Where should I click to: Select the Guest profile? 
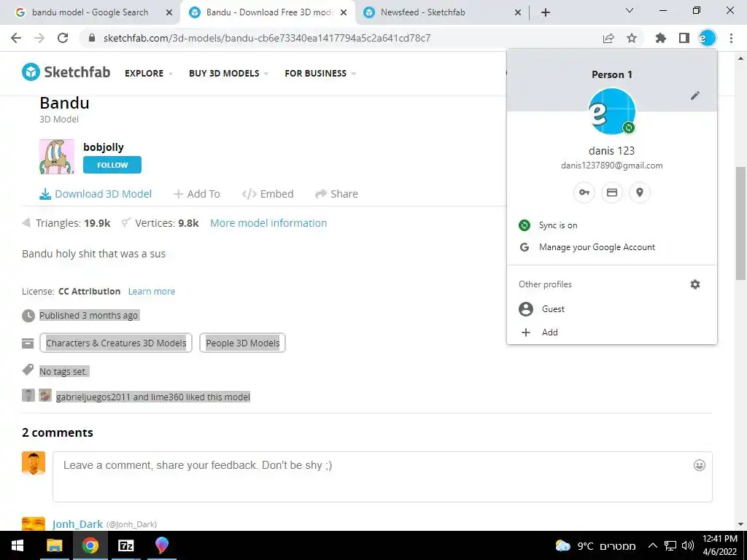coord(612,309)
